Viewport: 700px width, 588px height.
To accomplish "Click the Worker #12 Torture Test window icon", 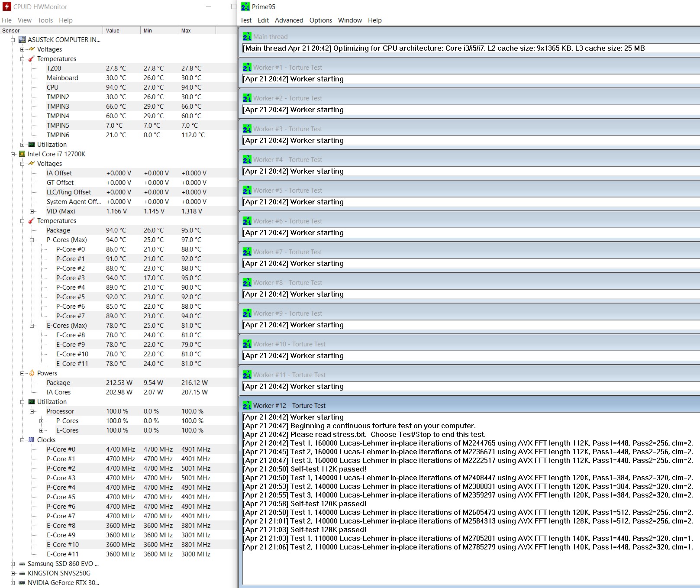I will (x=247, y=406).
